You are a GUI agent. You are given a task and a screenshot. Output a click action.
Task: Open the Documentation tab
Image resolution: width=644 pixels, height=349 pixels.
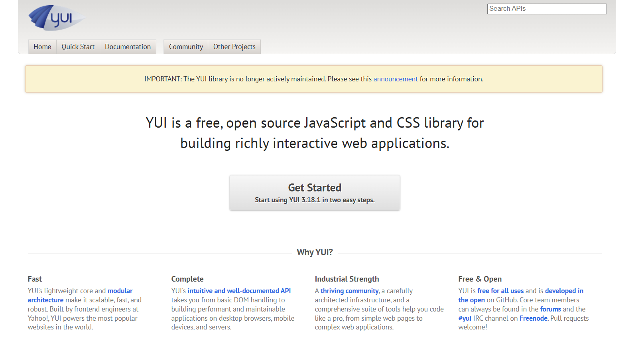click(x=128, y=47)
